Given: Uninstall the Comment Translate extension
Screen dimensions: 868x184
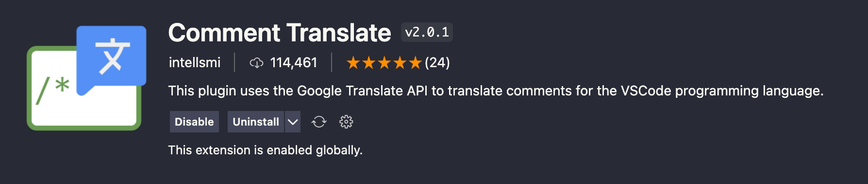Looking at the screenshot, I should point(256,122).
